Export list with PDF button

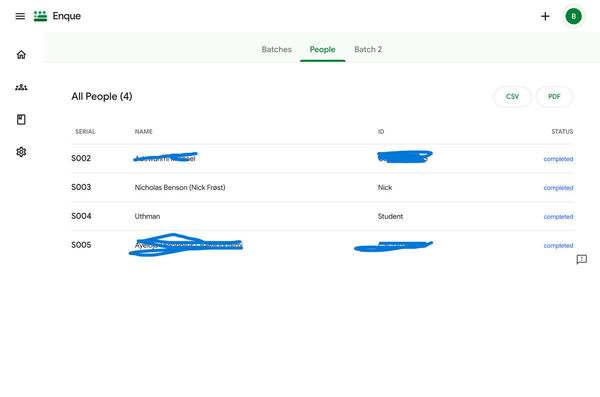click(x=554, y=96)
